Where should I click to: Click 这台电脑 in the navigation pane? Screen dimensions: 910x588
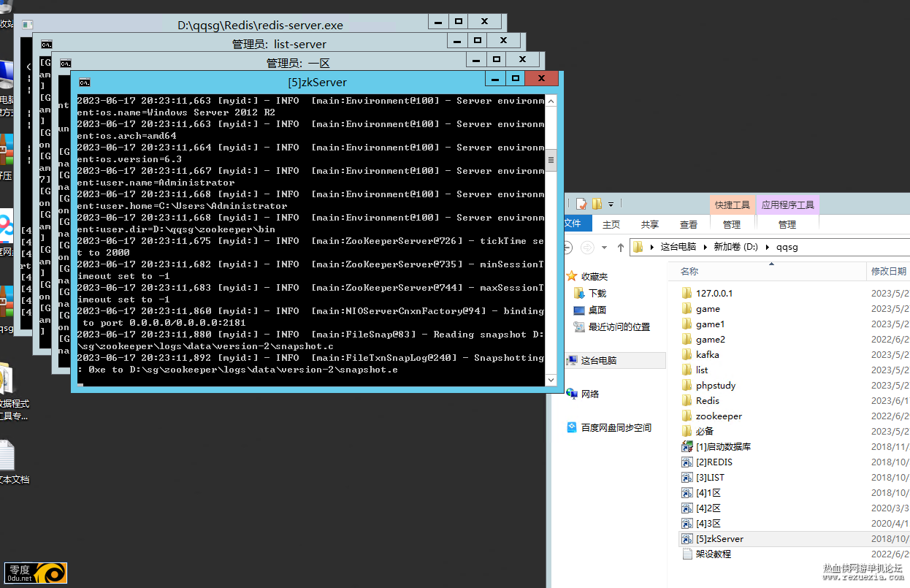[598, 360]
